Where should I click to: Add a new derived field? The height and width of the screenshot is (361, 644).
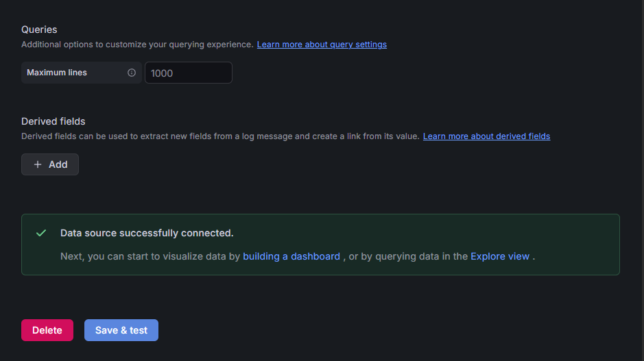(x=50, y=164)
